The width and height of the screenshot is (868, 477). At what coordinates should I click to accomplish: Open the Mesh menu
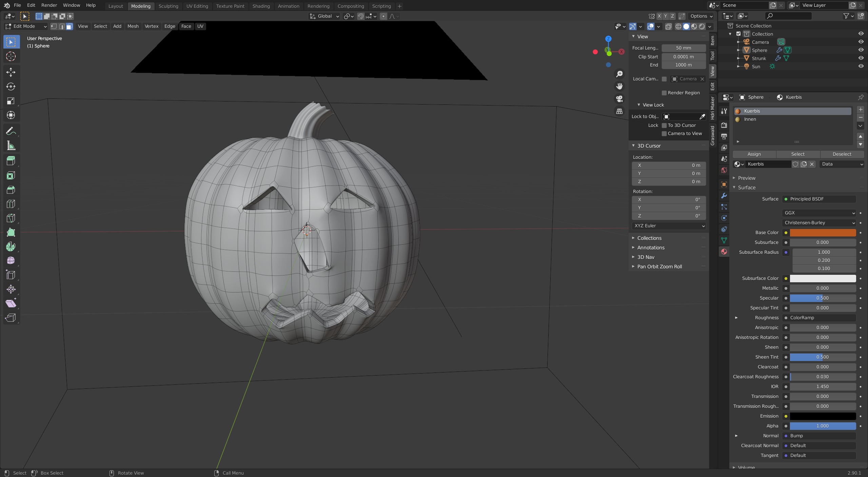[x=133, y=26]
